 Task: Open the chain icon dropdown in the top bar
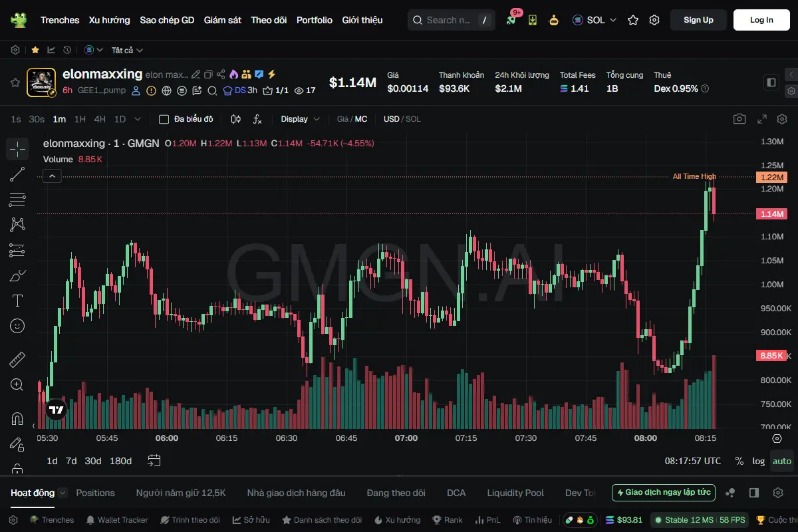[x=94, y=50]
